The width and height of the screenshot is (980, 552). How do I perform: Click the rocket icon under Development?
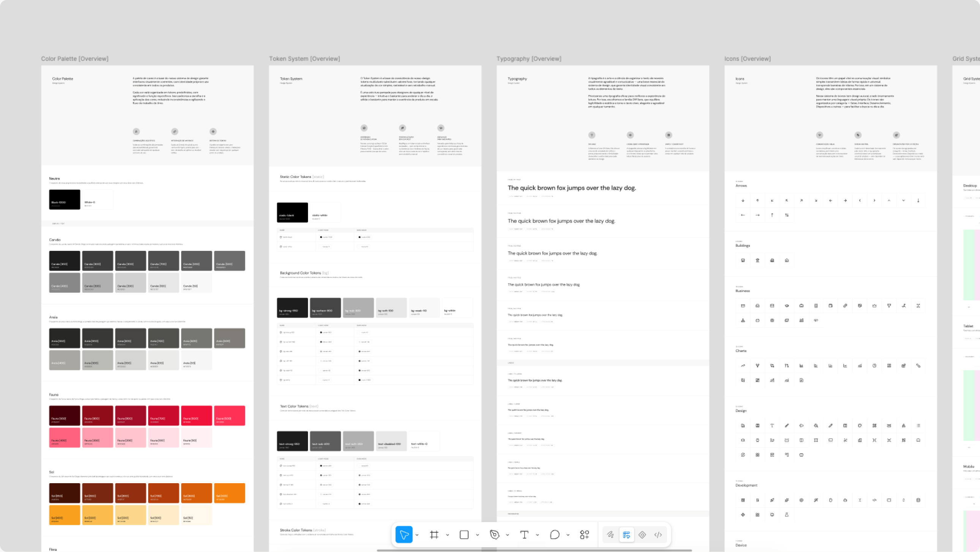(x=772, y=500)
